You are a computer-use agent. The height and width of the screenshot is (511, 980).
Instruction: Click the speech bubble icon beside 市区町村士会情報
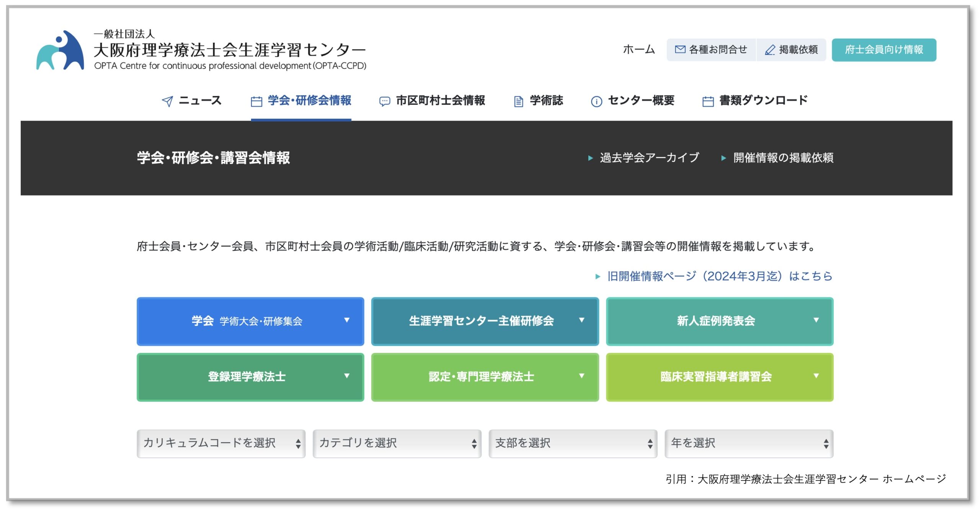(x=384, y=101)
